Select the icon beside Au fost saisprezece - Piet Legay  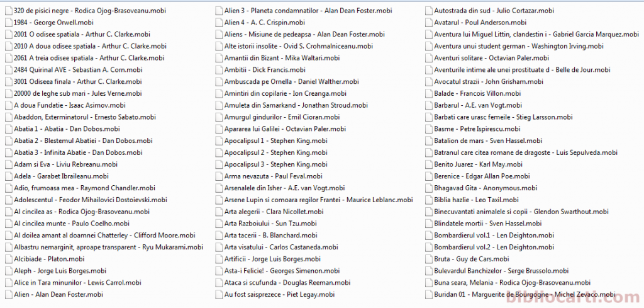(219, 294)
